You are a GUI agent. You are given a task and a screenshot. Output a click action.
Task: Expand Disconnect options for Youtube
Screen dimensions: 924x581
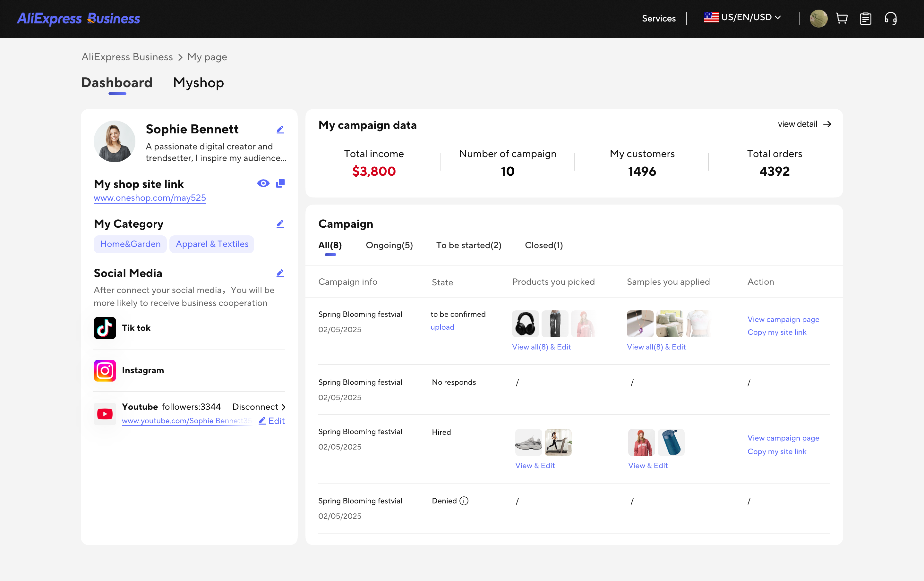(x=258, y=407)
